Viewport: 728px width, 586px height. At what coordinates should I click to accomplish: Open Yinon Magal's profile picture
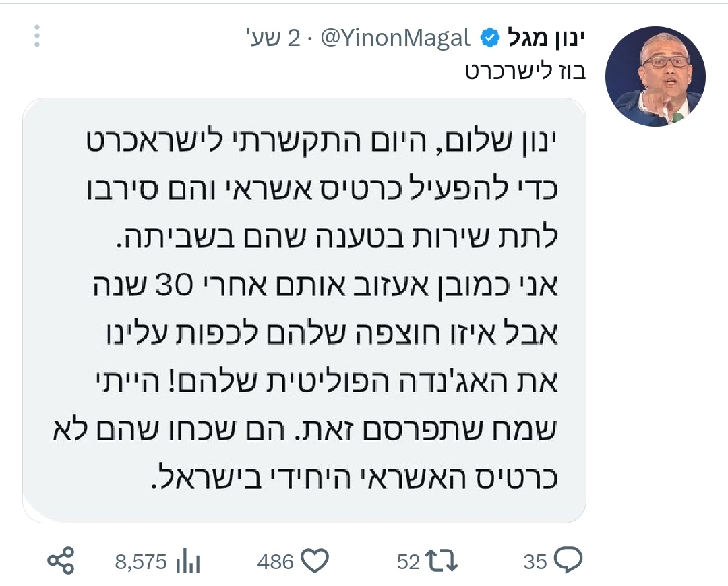655,76
